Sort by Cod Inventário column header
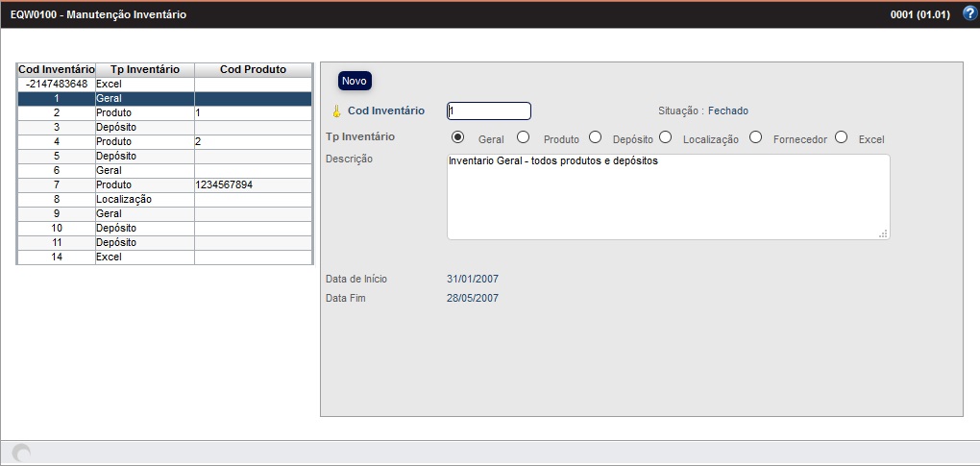This screenshot has height=466, width=980. (57, 69)
